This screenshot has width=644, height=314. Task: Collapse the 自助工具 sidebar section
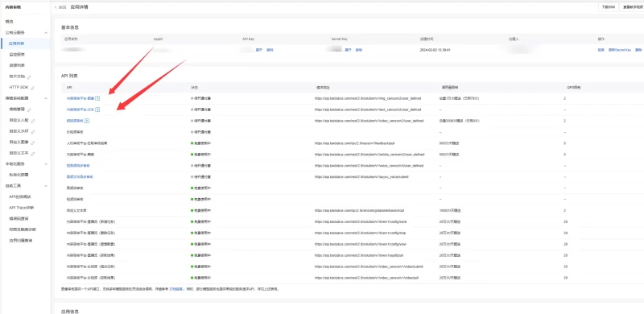click(x=46, y=186)
